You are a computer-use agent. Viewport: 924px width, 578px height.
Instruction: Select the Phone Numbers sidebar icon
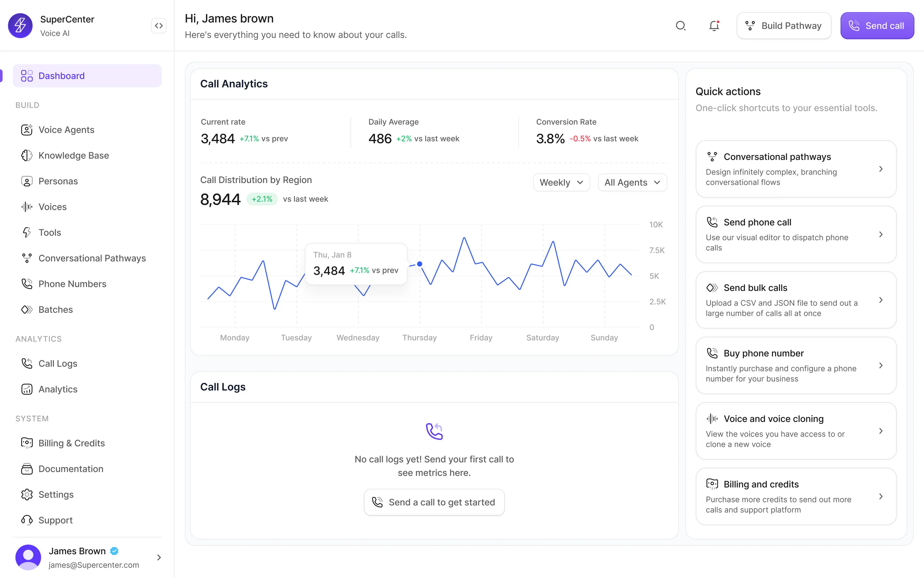[x=27, y=284]
